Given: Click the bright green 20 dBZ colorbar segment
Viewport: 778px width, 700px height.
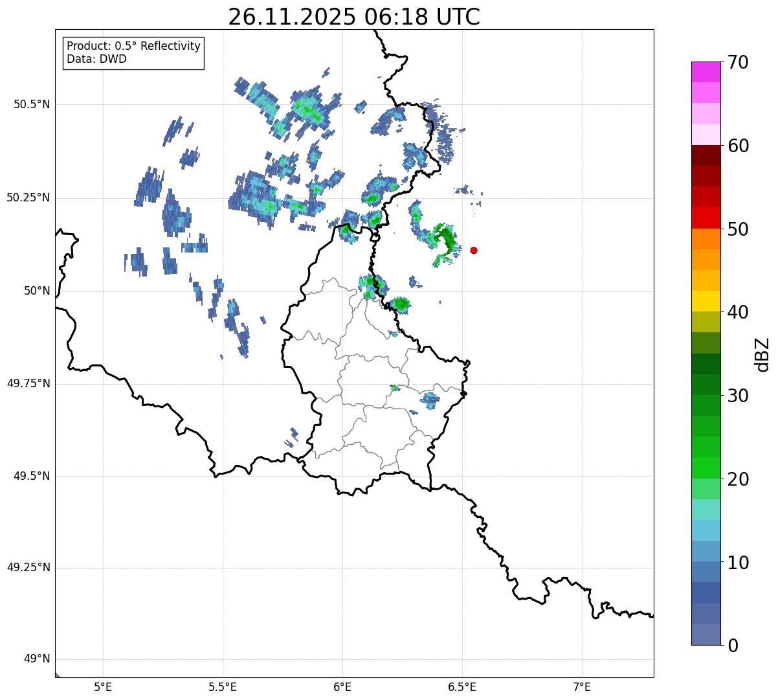Looking at the screenshot, I should [706, 468].
